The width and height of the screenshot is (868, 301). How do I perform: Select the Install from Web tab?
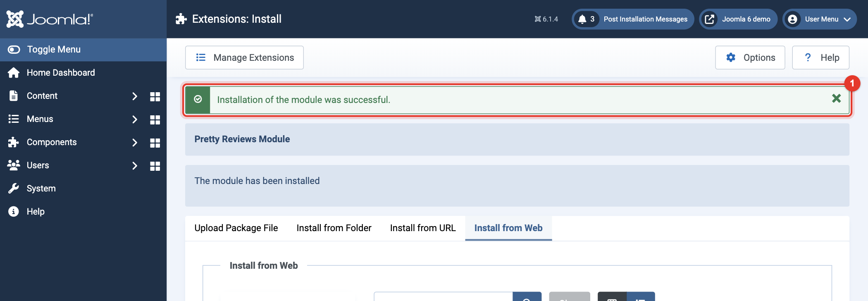coord(508,228)
